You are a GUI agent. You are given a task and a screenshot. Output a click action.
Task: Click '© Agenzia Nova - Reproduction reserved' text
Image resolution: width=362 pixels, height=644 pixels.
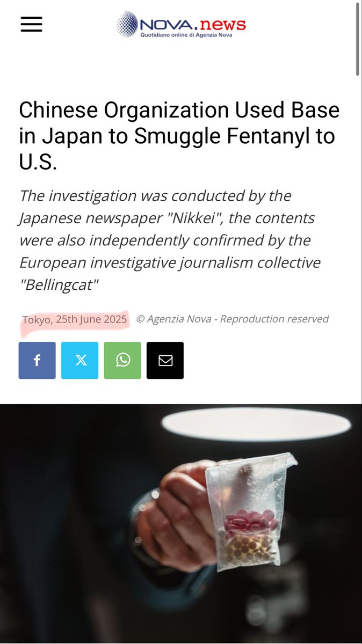(x=232, y=319)
